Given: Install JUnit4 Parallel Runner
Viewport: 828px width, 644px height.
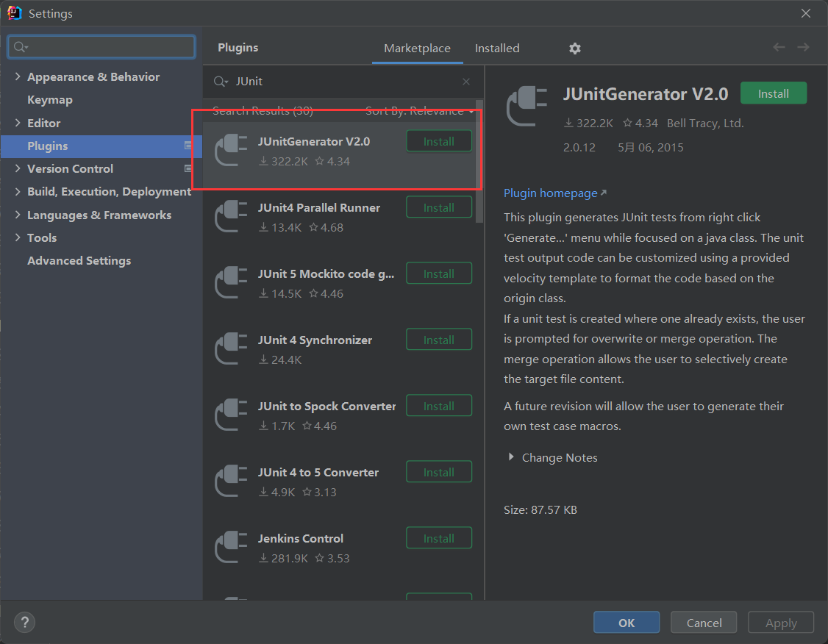Looking at the screenshot, I should click(439, 207).
